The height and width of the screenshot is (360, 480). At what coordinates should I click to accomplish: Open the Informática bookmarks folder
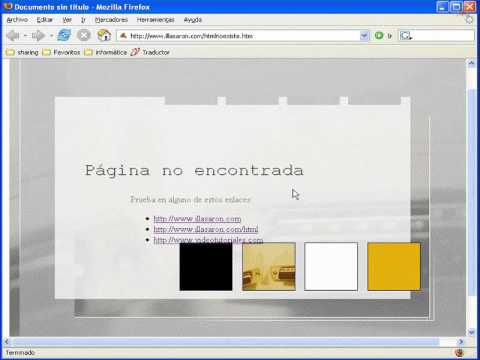(x=106, y=52)
